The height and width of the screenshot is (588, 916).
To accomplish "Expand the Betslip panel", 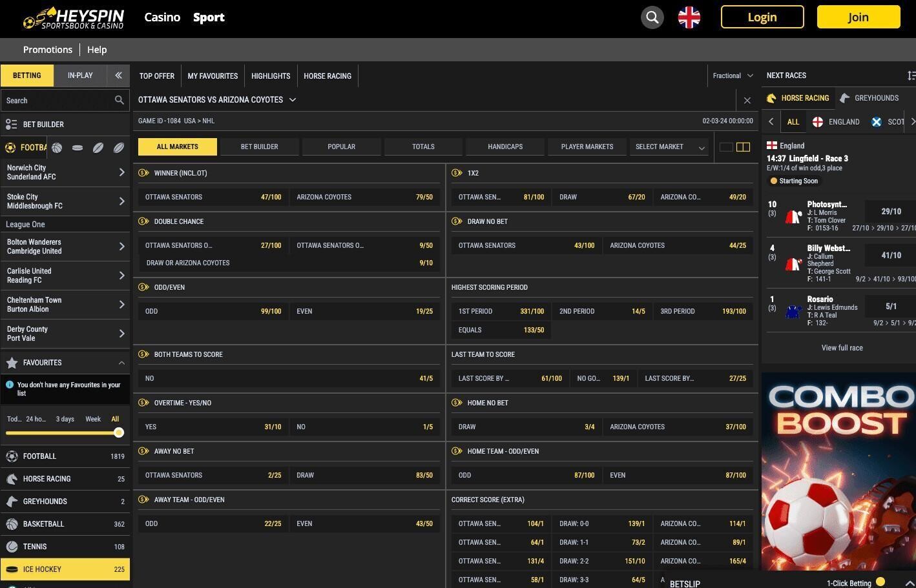I will pos(910,583).
